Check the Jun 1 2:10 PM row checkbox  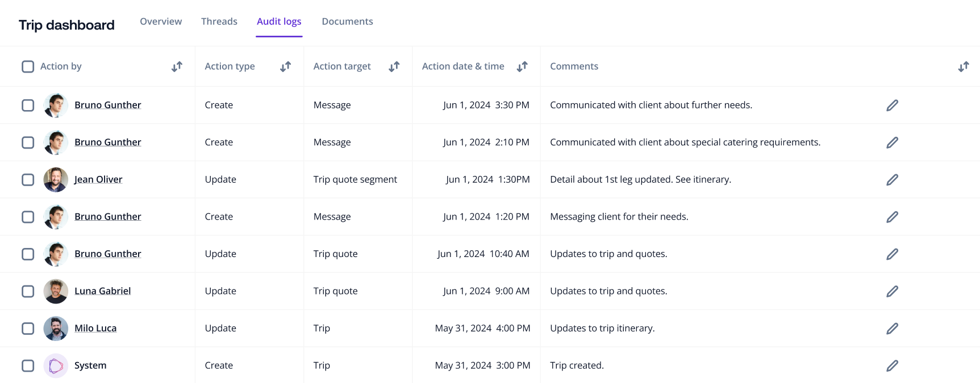28,142
